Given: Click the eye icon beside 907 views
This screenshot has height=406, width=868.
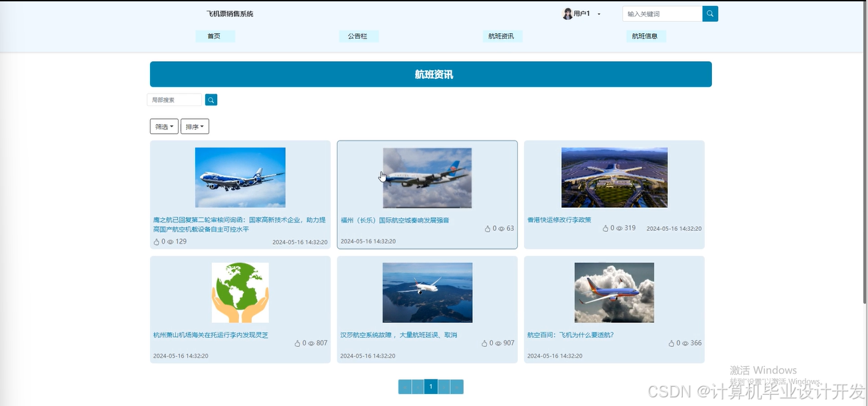Looking at the screenshot, I should (x=498, y=344).
